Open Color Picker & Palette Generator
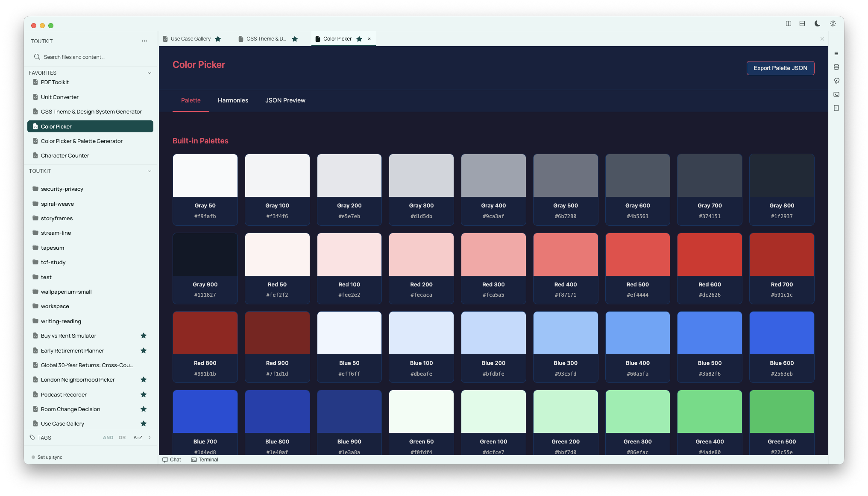The height and width of the screenshot is (496, 868). click(x=90, y=141)
